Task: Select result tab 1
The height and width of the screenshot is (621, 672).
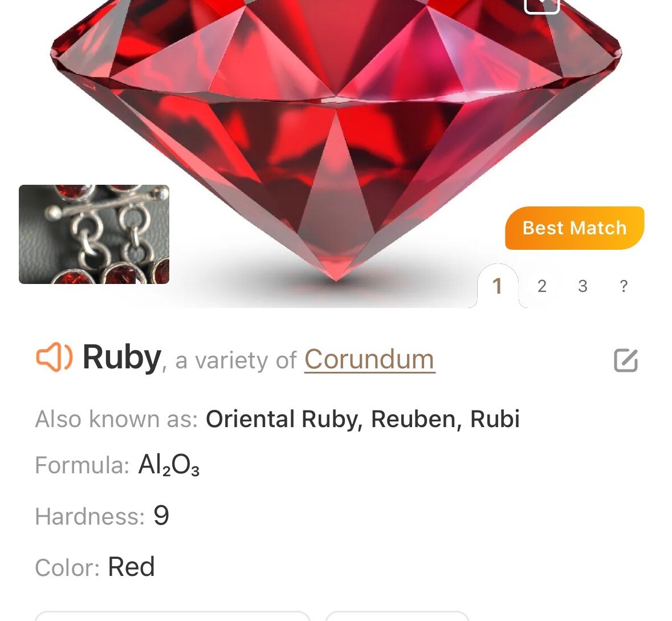Action: point(497,286)
